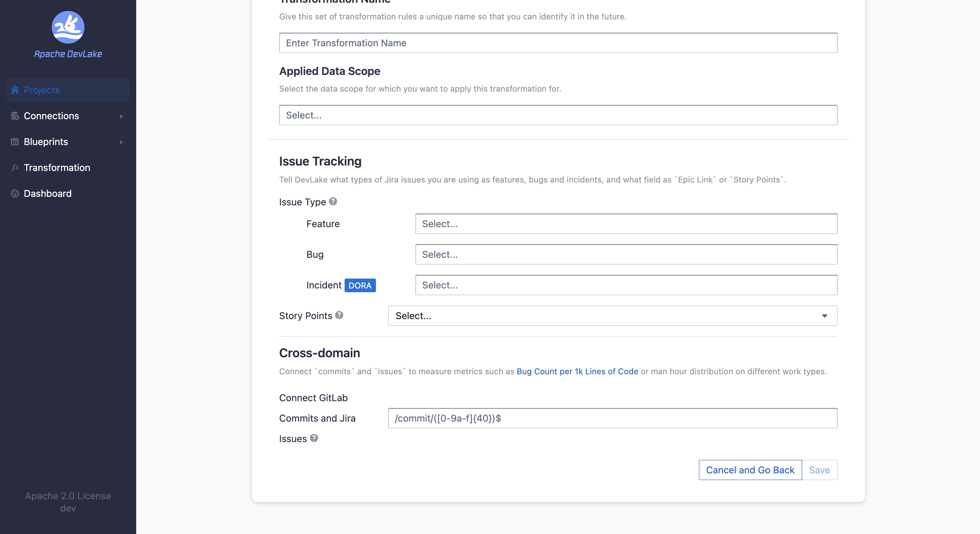Click the Blueprints calendar icon

point(15,142)
